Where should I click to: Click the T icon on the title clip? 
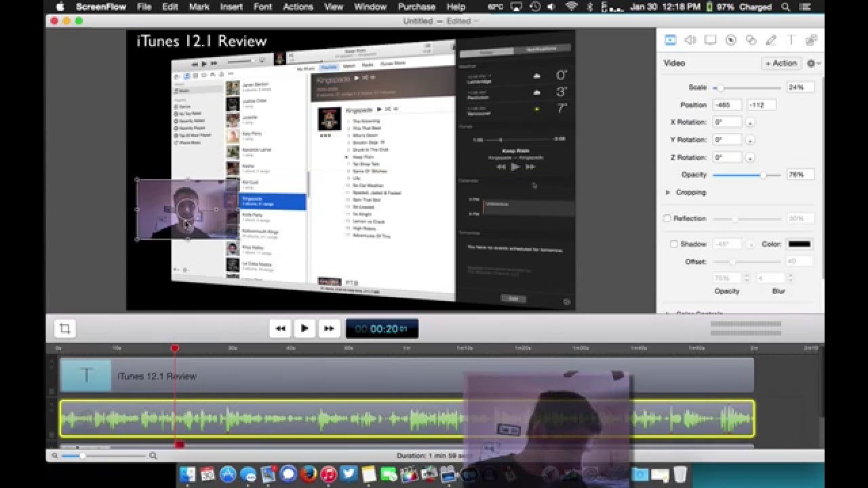pyautogui.click(x=86, y=375)
